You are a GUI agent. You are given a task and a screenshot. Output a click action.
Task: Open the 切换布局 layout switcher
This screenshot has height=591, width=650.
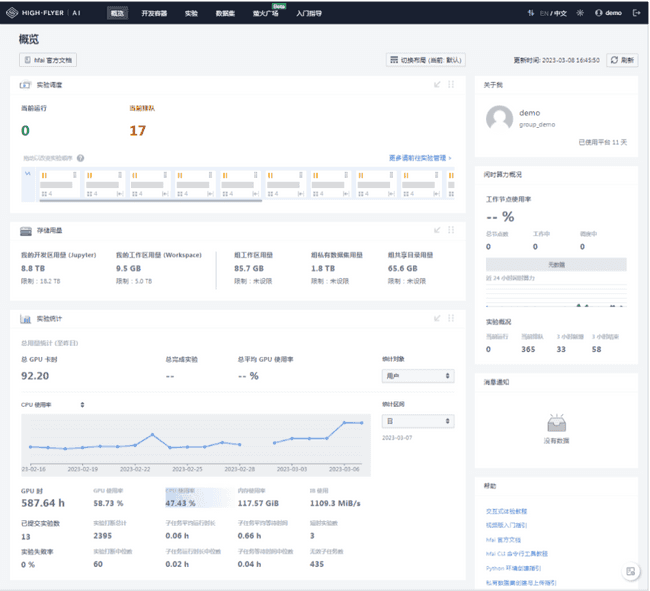[426, 60]
